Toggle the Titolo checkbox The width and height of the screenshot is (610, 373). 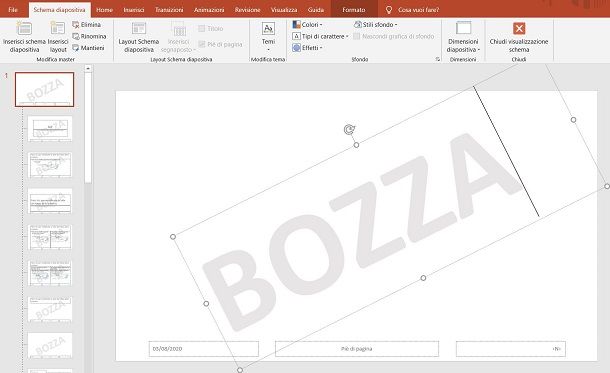coord(202,29)
